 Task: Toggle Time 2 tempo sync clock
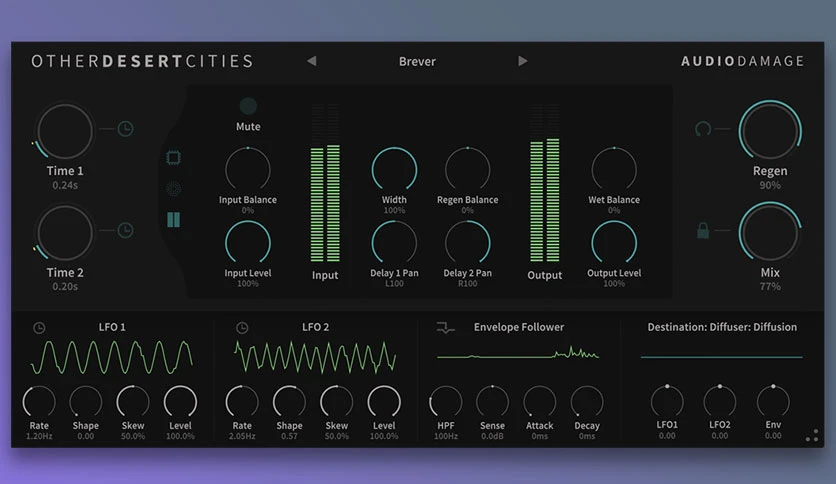coord(125,230)
